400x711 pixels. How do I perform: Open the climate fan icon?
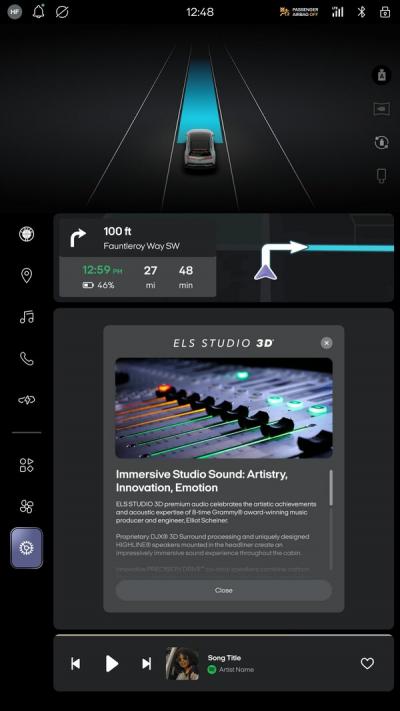pos(26,506)
